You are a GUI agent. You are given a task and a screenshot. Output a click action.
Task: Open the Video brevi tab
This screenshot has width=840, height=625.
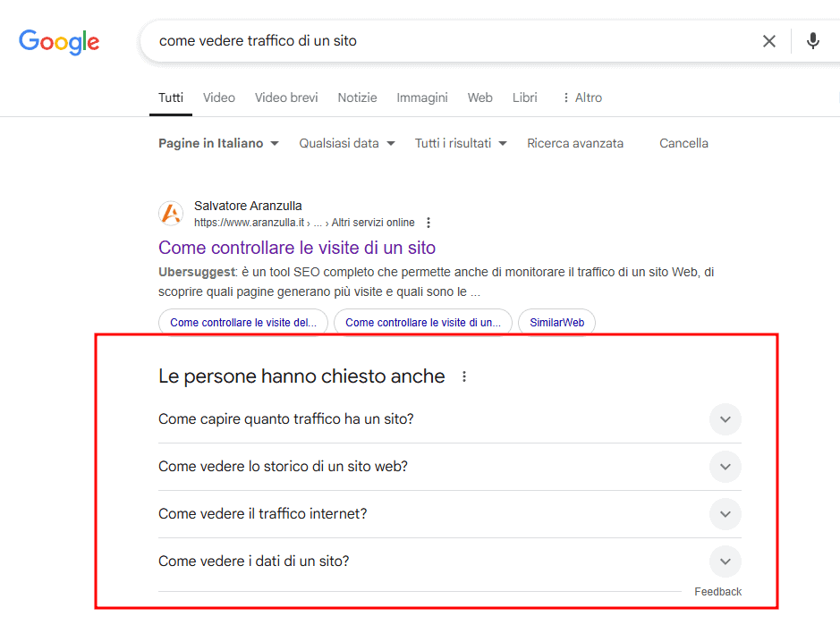[286, 97]
